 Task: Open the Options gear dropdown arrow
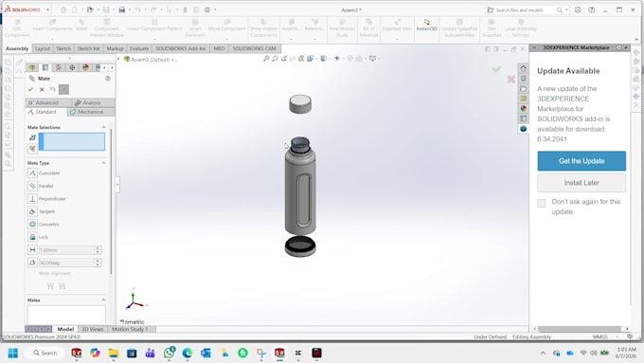tap(215, 9)
